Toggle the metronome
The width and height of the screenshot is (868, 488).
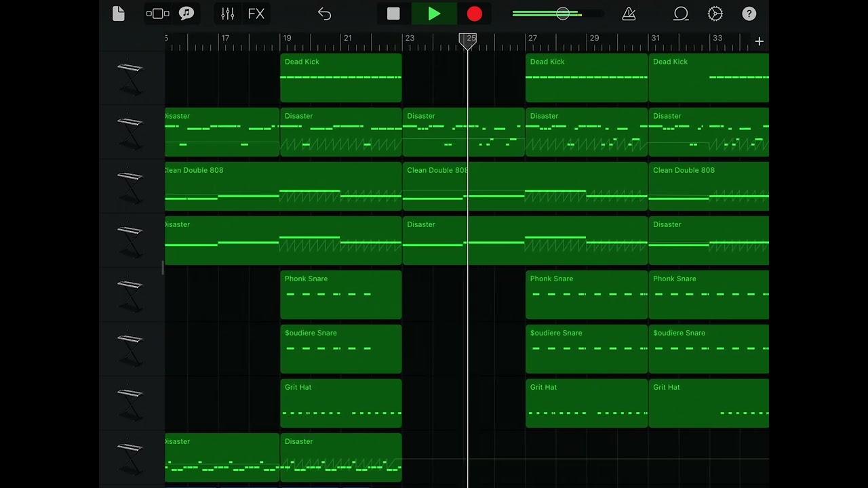pyautogui.click(x=629, y=14)
